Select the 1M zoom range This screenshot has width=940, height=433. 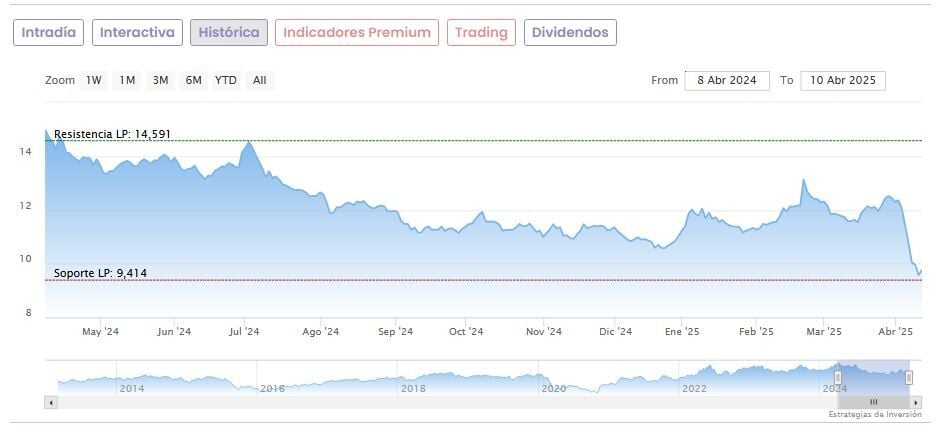[127, 81]
